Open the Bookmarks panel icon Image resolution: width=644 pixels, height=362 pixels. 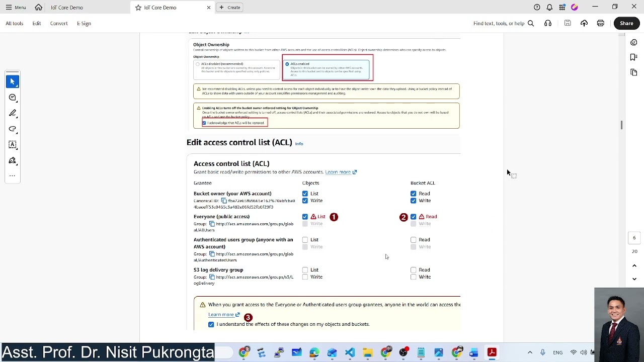point(634,57)
